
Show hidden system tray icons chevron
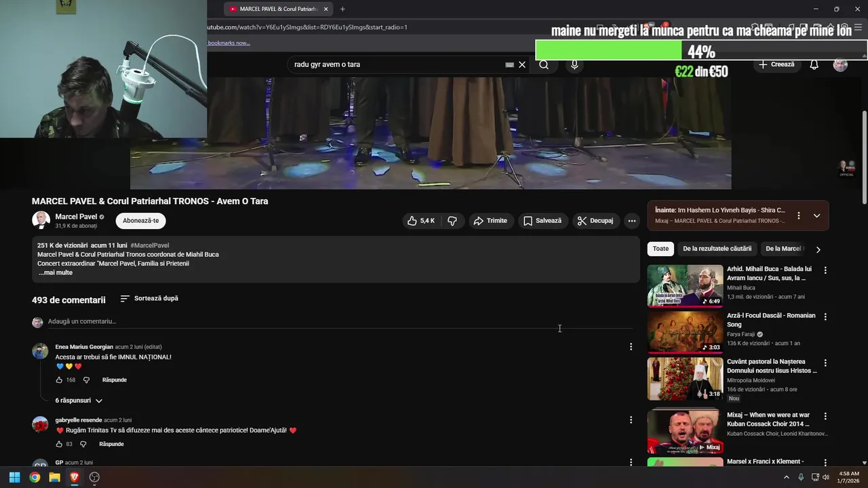(x=787, y=477)
